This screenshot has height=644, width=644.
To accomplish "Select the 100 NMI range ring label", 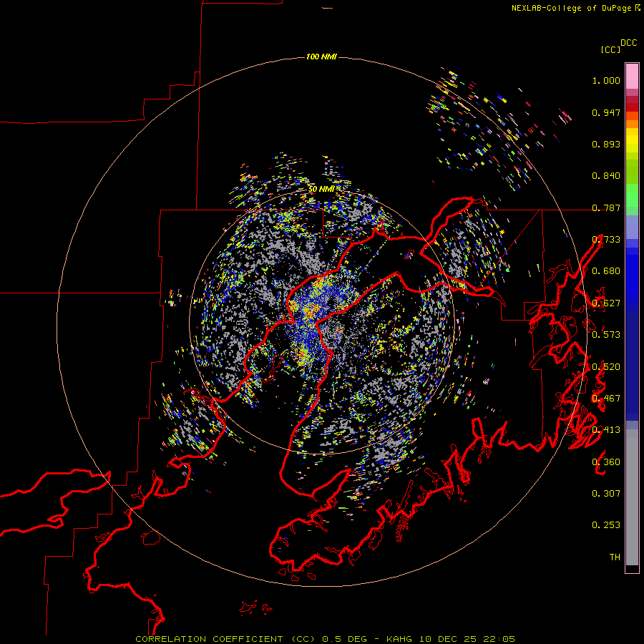I will (321, 57).
